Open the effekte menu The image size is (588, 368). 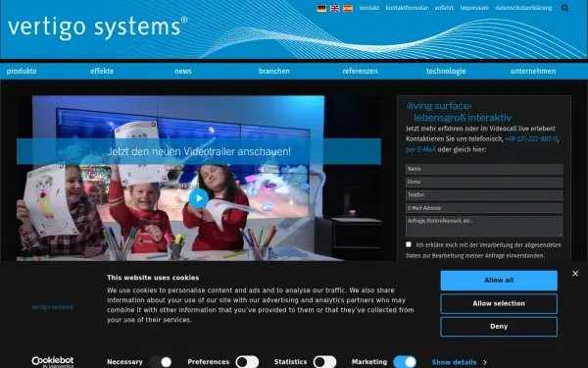[102, 71]
